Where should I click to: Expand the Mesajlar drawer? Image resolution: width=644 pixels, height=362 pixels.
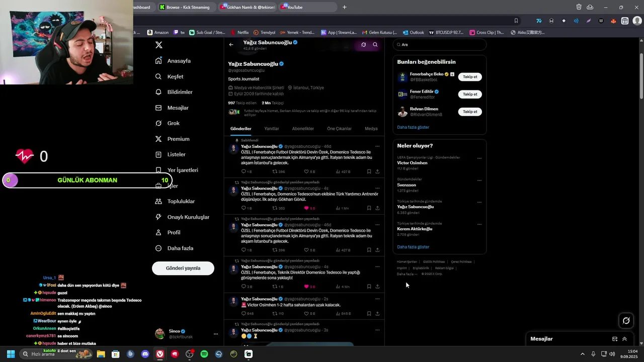(x=625, y=339)
